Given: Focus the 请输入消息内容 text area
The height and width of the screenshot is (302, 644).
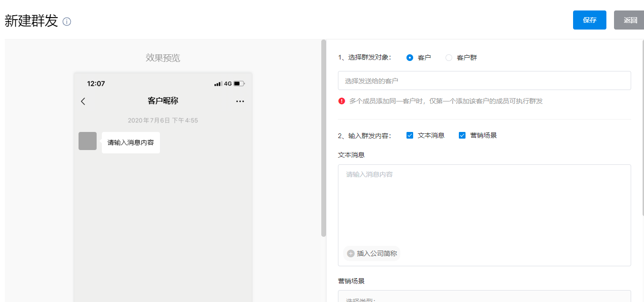Looking at the screenshot, I should point(484,205).
